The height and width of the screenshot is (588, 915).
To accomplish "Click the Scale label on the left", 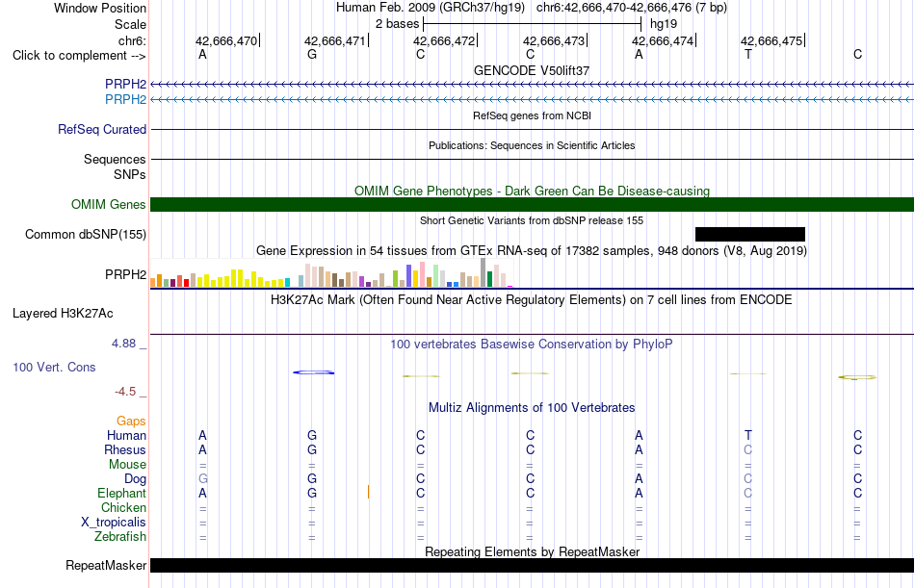I will [x=130, y=24].
